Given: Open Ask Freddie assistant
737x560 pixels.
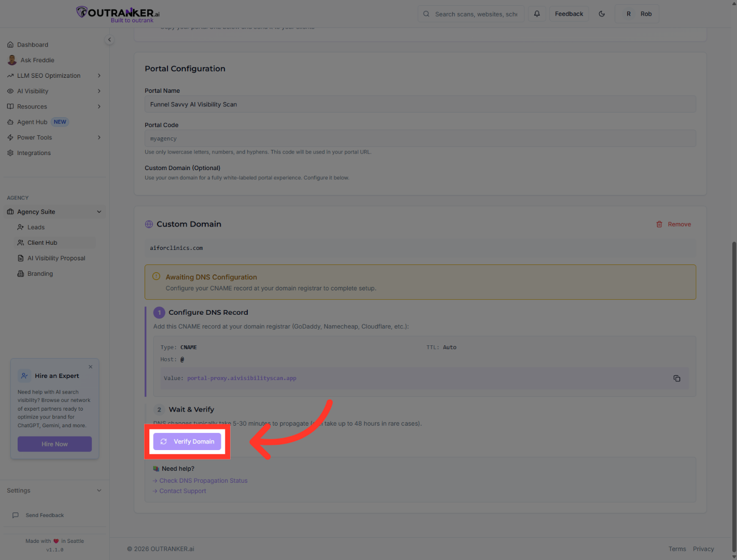Looking at the screenshot, I should point(37,60).
